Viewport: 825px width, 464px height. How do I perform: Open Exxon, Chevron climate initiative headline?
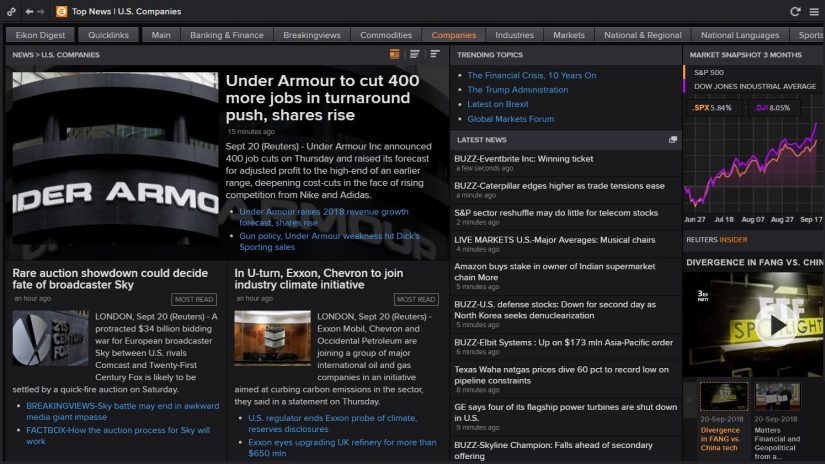[x=319, y=279]
